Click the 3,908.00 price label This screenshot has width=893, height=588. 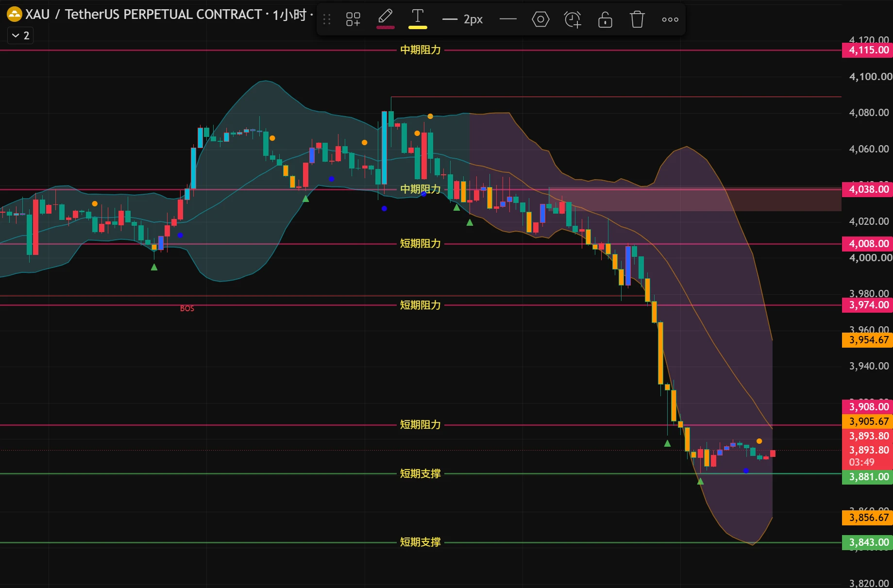[x=867, y=407]
